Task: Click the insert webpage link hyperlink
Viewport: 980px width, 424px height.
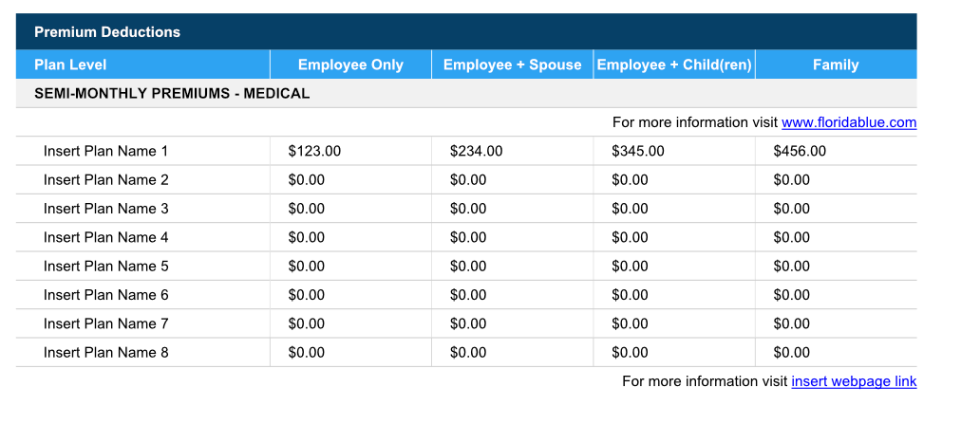Action: point(854,381)
